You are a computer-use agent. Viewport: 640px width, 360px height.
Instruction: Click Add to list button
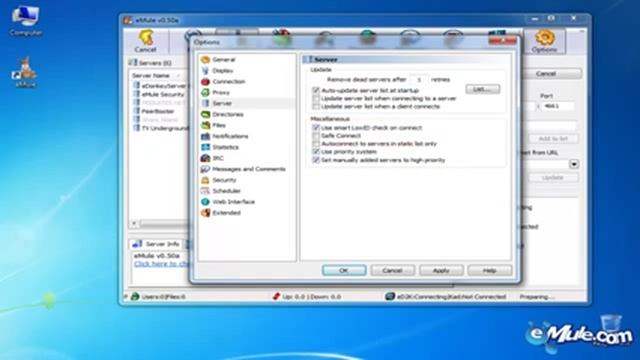pos(553,139)
